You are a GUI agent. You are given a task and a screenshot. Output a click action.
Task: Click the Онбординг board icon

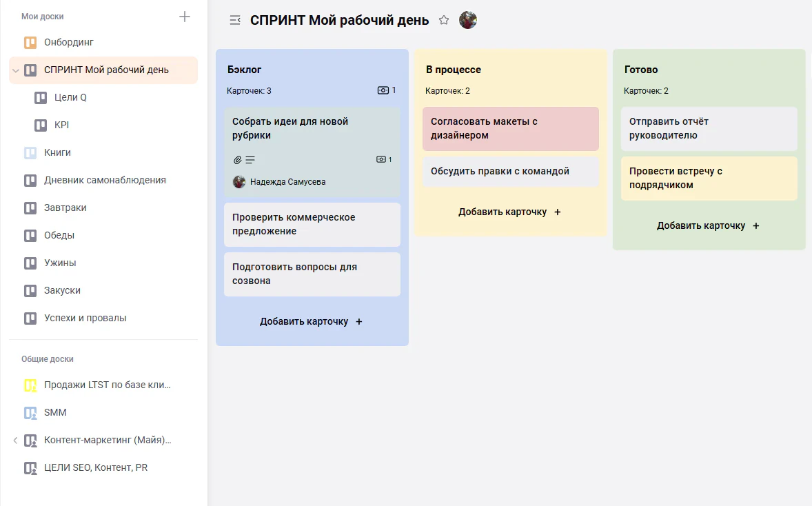[x=30, y=43]
